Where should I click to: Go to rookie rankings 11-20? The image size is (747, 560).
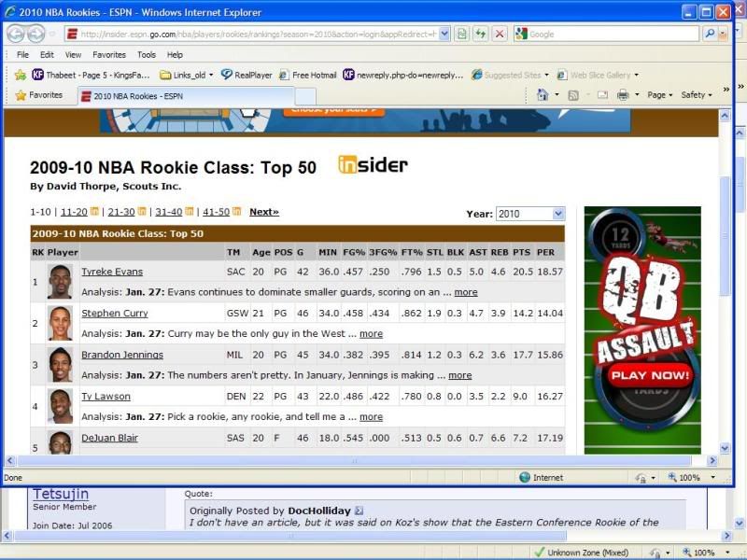coord(74,212)
